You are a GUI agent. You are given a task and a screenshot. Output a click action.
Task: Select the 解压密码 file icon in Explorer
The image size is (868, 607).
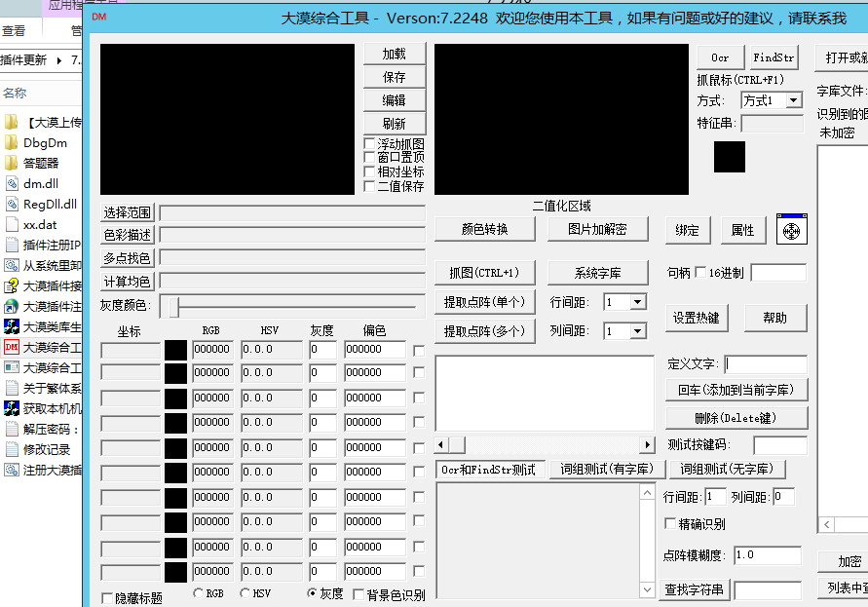[11, 430]
